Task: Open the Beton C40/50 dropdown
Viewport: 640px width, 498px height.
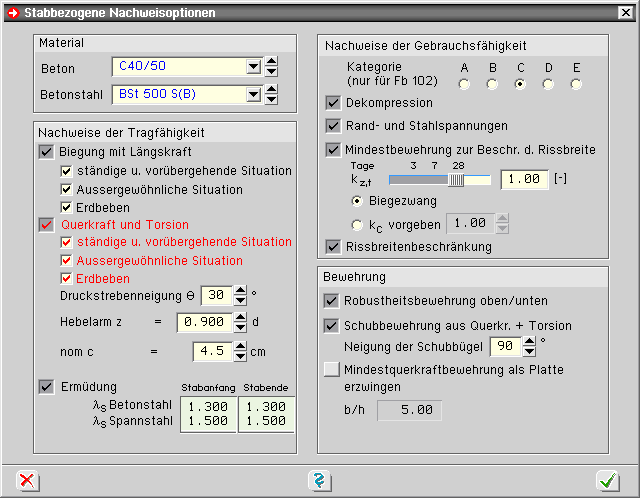Action: point(253,67)
